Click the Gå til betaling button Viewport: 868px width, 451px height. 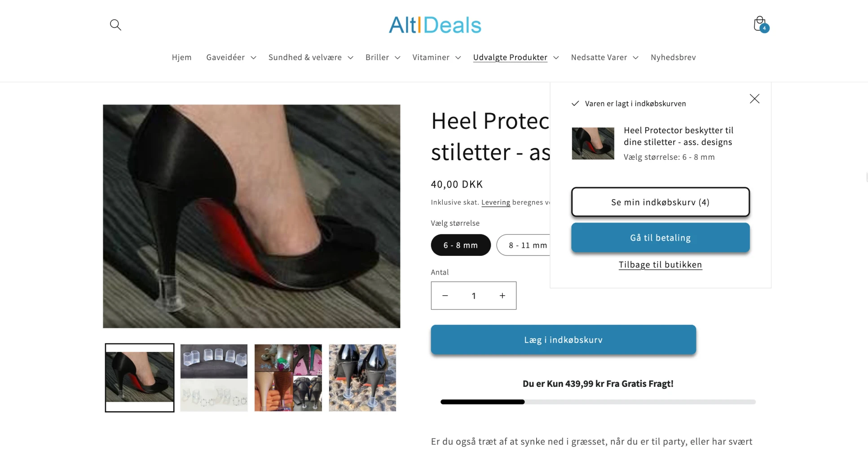pyautogui.click(x=661, y=238)
